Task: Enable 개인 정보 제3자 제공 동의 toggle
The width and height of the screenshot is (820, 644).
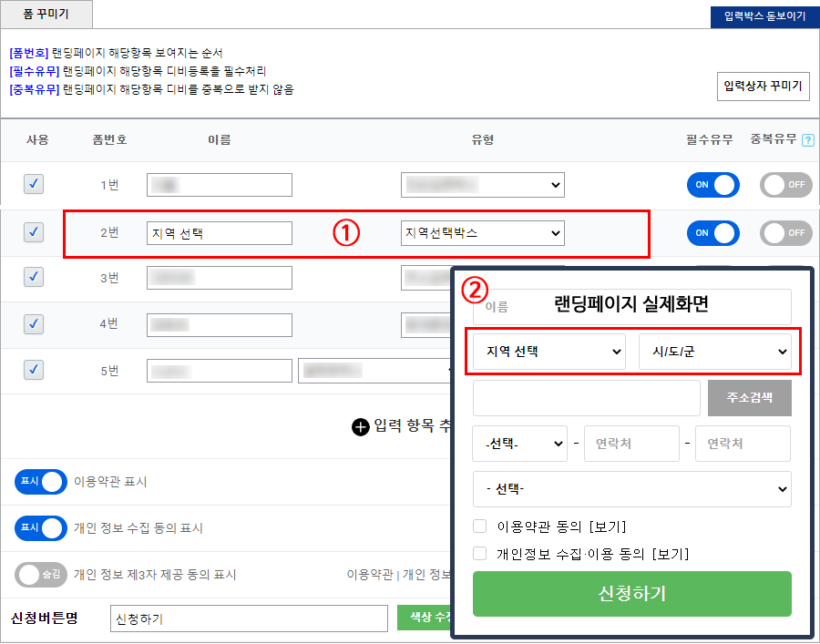Action: click(x=41, y=575)
